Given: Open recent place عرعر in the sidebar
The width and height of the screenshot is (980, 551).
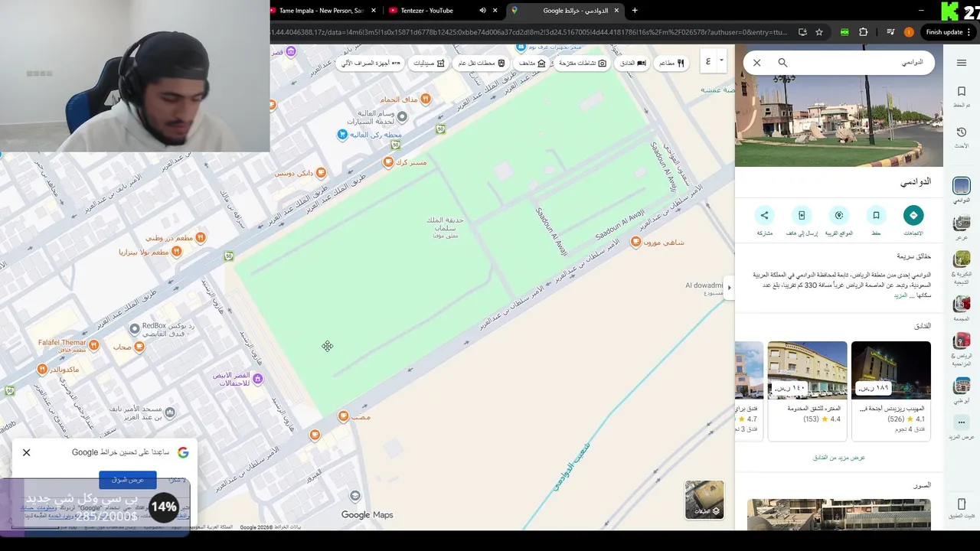Looking at the screenshot, I should point(962,227).
